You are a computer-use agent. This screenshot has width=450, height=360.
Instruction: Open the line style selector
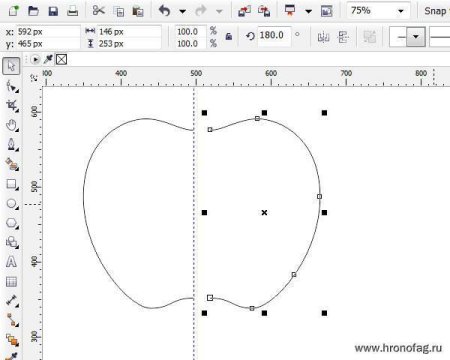point(440,37)
